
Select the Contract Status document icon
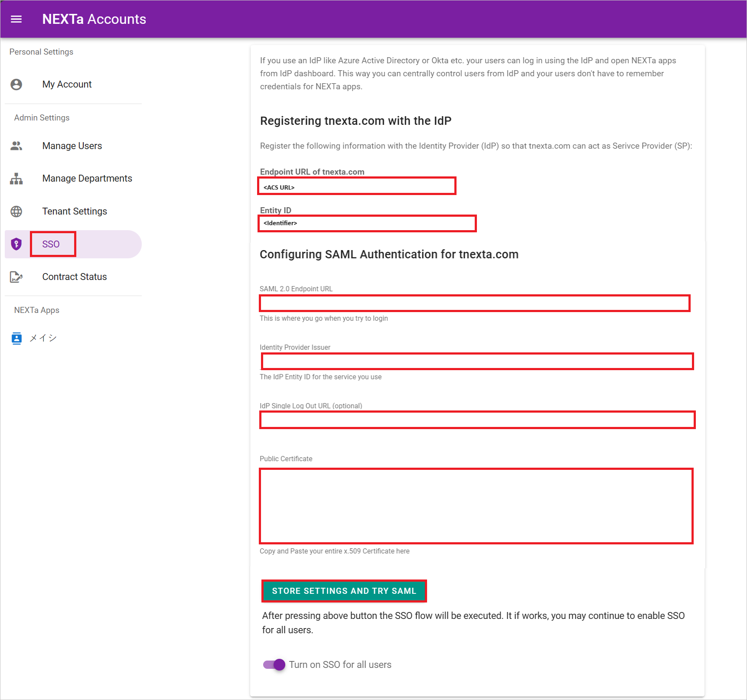click(x=16, y=277)
